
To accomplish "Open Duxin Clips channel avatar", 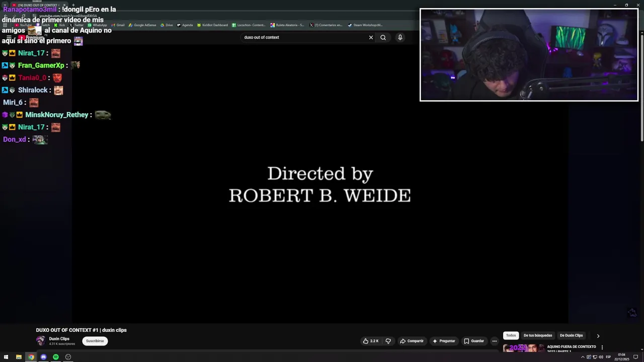I will point(40,341).
